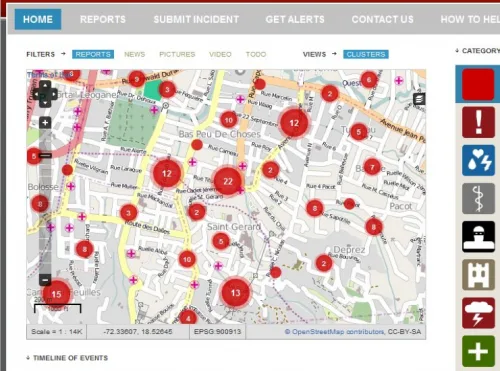Zoom out with the map minus button
Image resolution: width=500 pixels, height=371 pixels.
click(45, 280)
